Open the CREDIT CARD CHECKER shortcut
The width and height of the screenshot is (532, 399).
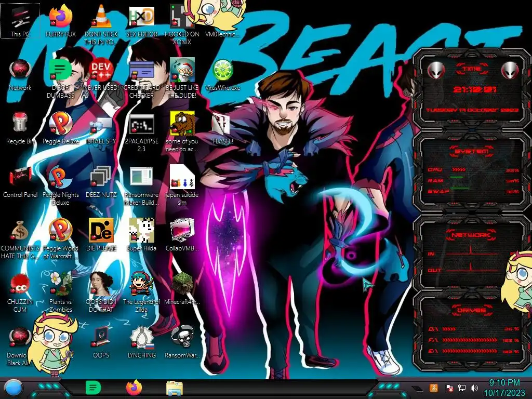[142, 79]
